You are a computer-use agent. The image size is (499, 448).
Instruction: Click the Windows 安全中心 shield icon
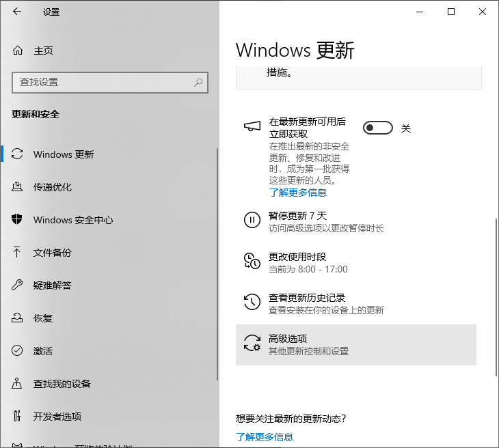[x=18, y=220]
